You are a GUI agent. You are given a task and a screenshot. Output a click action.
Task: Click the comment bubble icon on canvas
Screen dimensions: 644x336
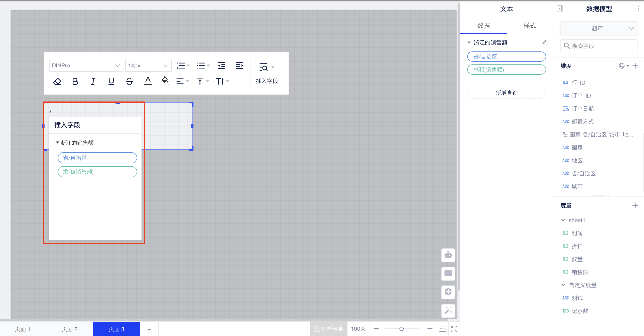tap(448, 274)
